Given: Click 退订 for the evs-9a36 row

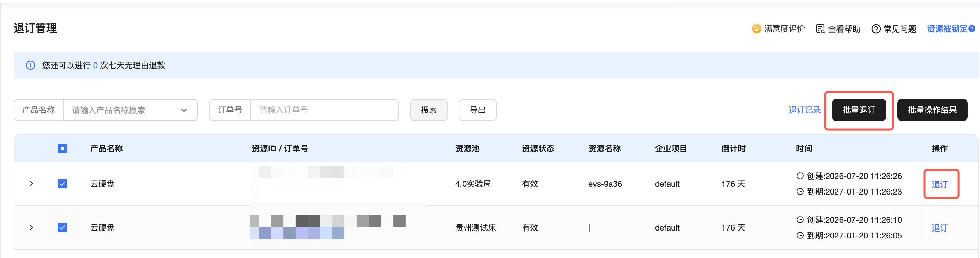Looking at the screenshot, I should (x=940, y=184).
